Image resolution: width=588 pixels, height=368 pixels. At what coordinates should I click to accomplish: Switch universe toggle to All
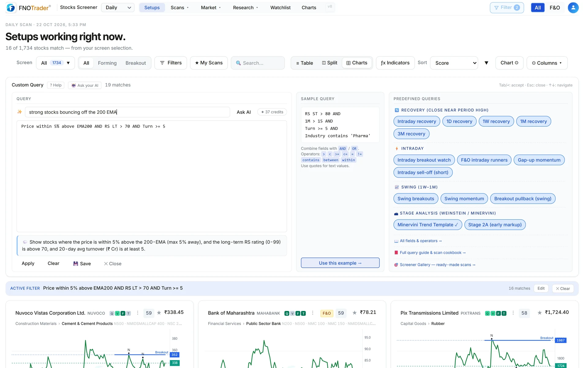(x=537, y=8)
